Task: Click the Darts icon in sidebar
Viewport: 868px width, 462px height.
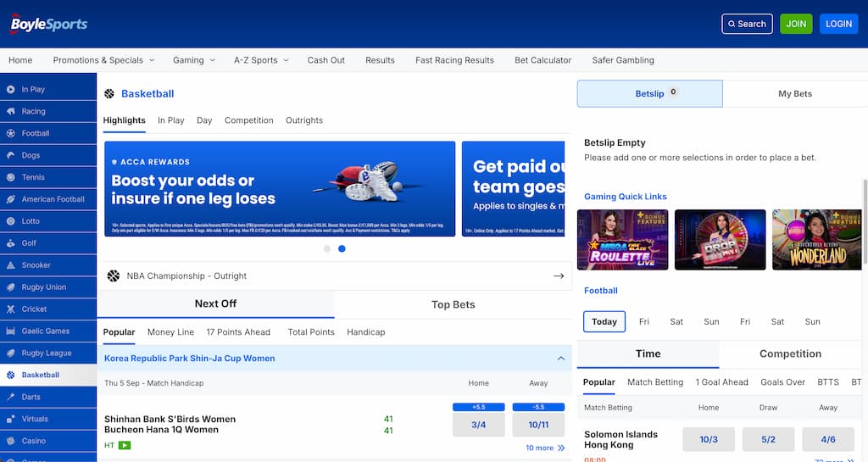Action: [10, 397]
